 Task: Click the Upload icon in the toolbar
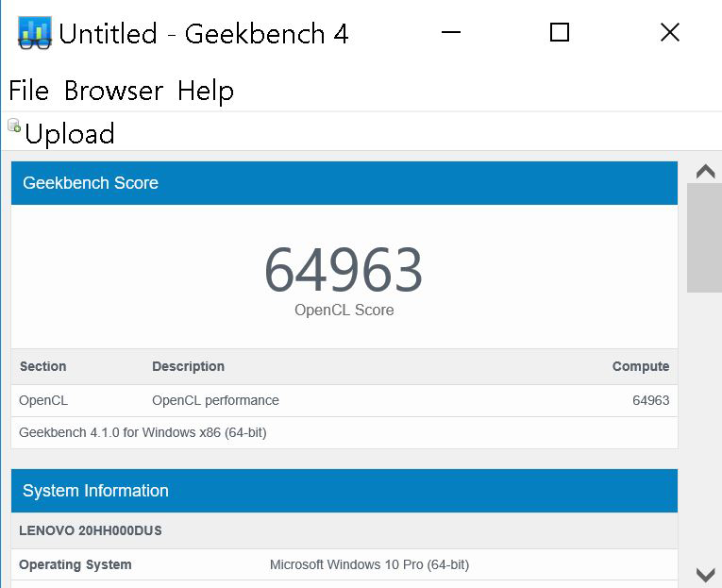(x=14, y=126)
